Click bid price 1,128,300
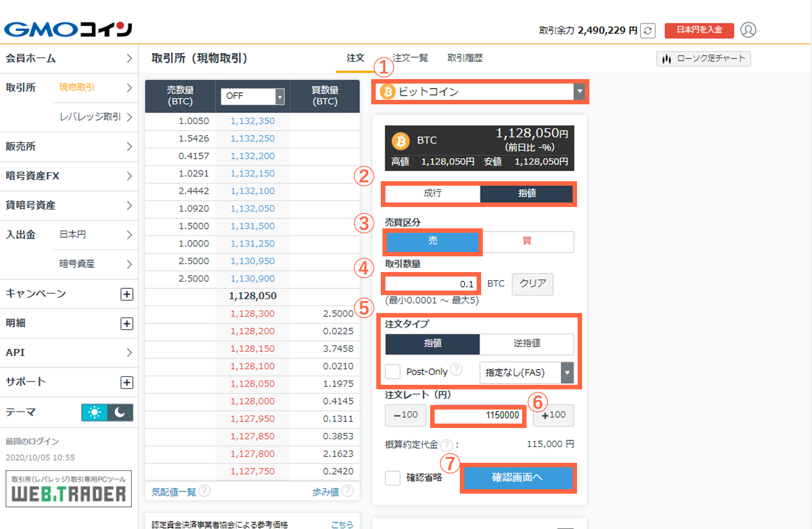This screenshot has height=529, width=812. [x=252, y=314]
